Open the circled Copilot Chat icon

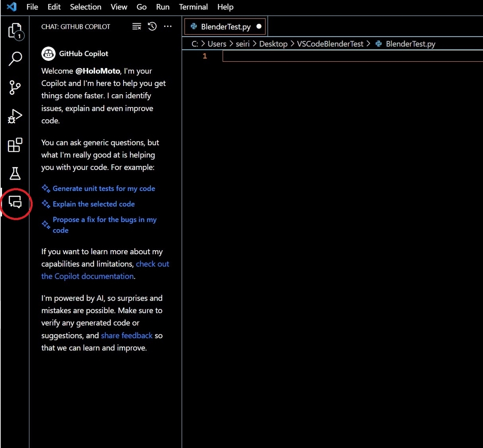(15, 203)
